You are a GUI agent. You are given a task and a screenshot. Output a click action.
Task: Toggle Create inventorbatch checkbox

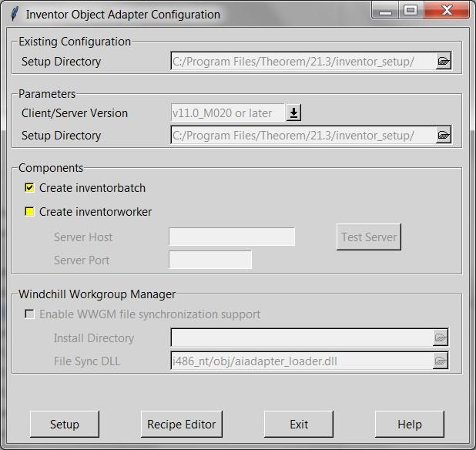click(29, 188)
